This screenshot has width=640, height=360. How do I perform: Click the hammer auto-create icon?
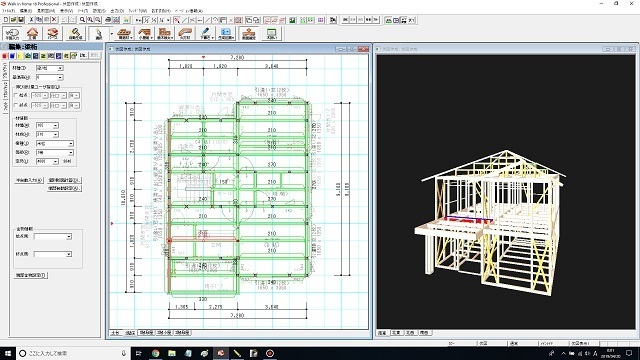(75, 33)
